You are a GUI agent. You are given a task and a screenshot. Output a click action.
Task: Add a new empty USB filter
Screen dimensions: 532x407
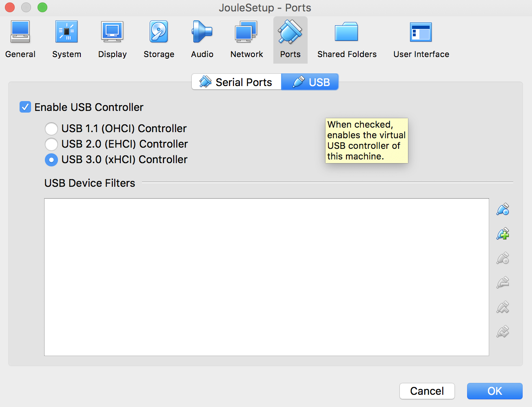coord(502,209)
